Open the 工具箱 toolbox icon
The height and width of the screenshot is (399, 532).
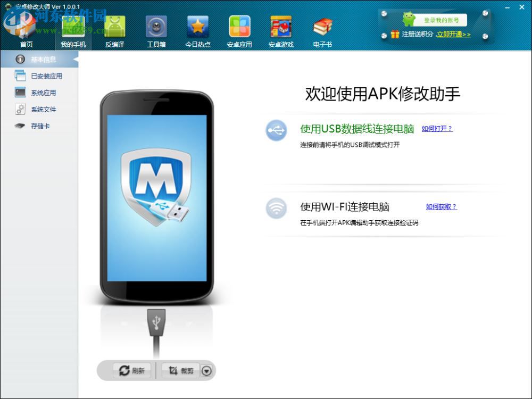156,27
